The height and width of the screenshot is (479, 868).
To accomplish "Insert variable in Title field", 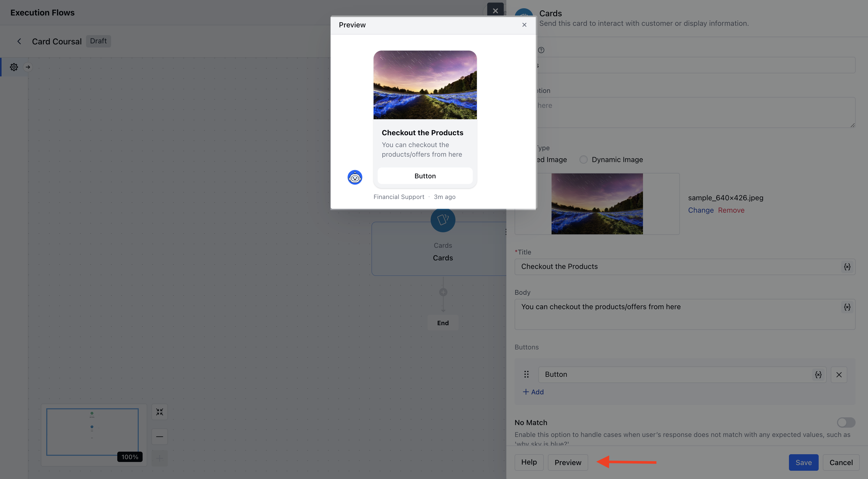I will click(847, 267).
